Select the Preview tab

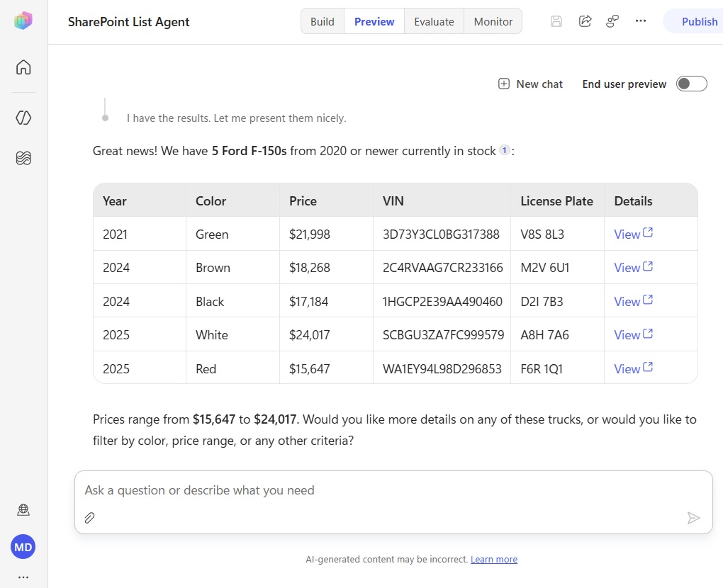pyautogui.click(x=374, y=22)
